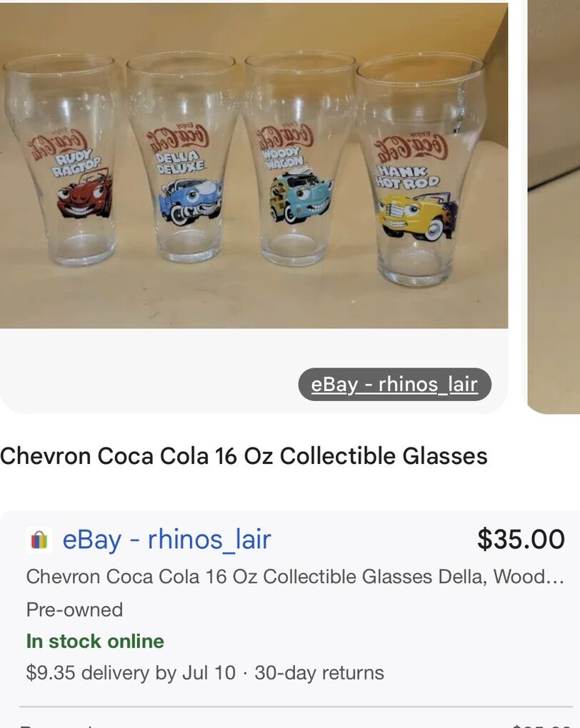Click the Chevron Coca Cola product title heading
Viewport: 580px width, 728px height.
point(244,456)
